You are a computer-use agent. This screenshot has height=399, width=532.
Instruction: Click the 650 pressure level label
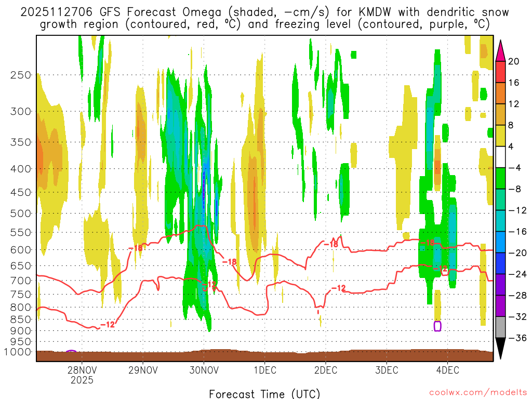21,265
